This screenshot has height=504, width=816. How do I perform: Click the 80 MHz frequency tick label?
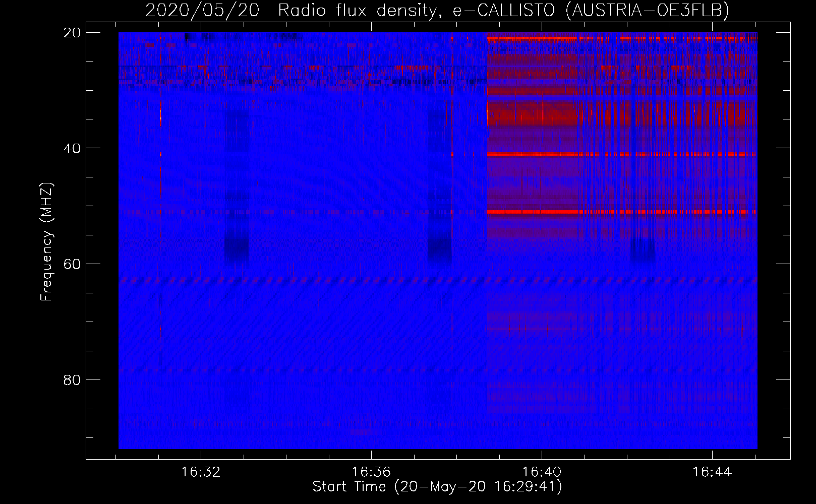click(x=72, y=380)
